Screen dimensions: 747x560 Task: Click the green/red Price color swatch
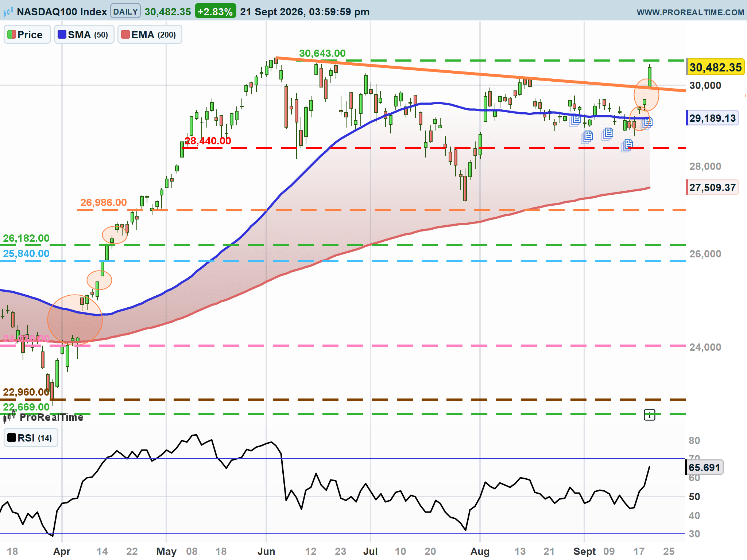coord(12,35)
